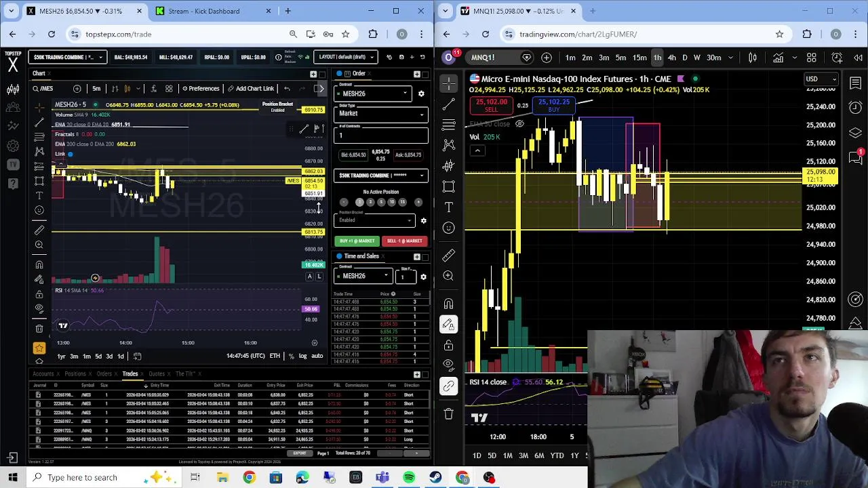Open the candlestick chart icon in Topstep sidebar
The width and height of the screenshot is (868, 488).
(13, 89)
